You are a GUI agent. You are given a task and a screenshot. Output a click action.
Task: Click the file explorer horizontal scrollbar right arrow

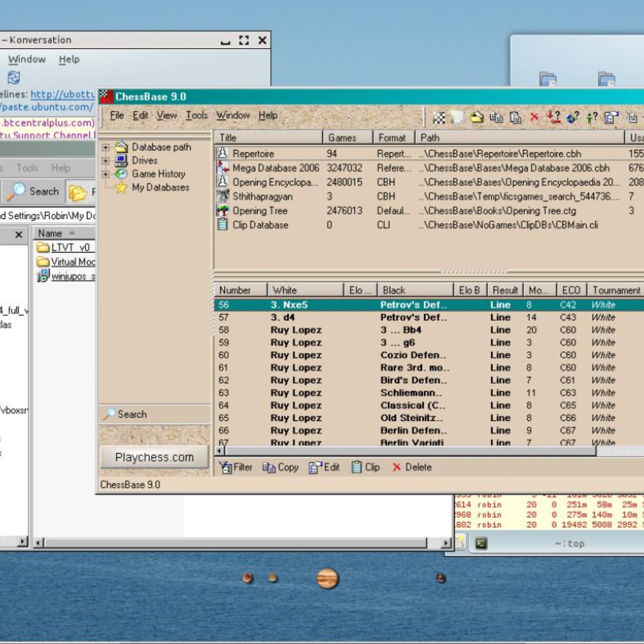[445, 543]
